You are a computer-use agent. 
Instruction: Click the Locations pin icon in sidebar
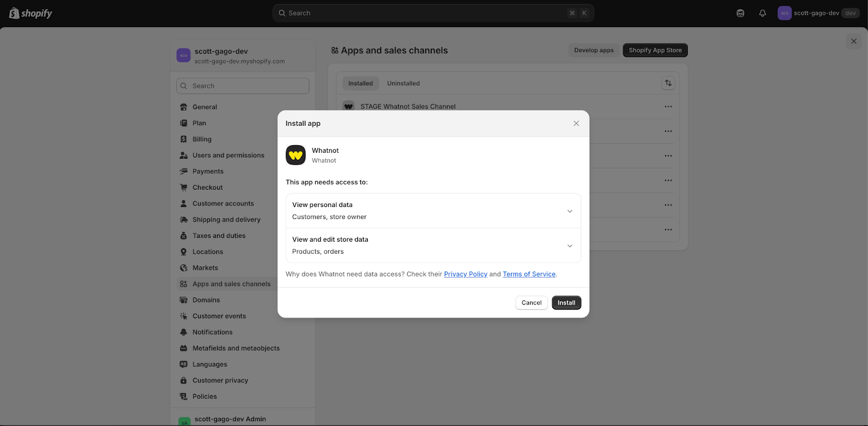pyautogui.click(x=183, y=252)
